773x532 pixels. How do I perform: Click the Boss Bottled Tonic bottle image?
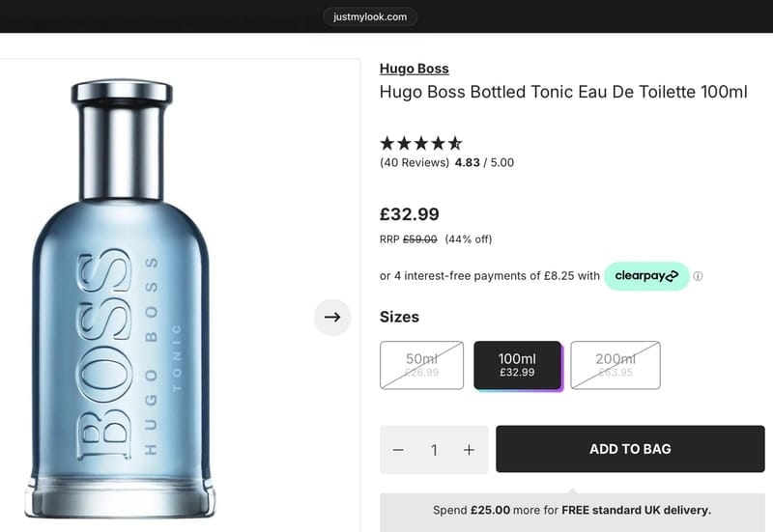[122, 298]
